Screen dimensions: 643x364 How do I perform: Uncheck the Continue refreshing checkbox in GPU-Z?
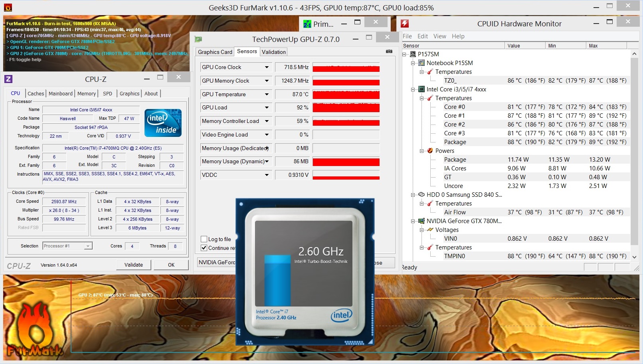[204, 248]
